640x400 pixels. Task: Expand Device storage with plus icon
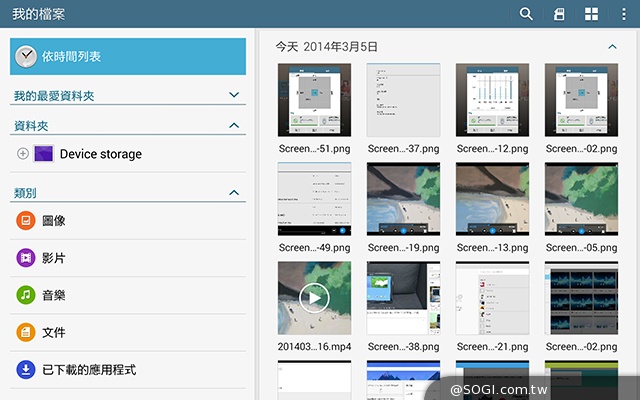tap(23, 154)
